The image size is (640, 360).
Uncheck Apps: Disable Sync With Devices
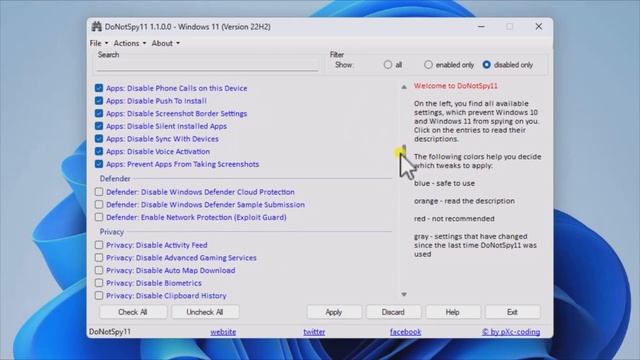coord(99,139)
